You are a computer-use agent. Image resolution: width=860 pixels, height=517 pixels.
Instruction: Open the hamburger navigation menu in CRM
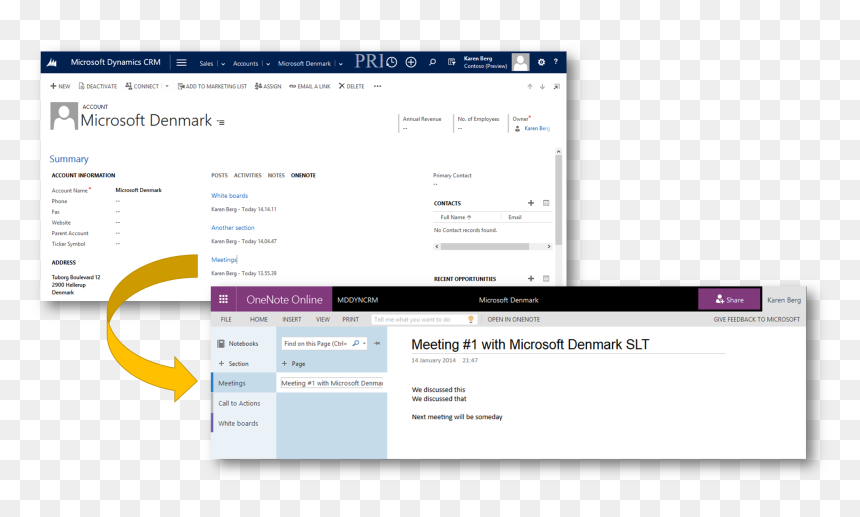(x=182, y=63)
